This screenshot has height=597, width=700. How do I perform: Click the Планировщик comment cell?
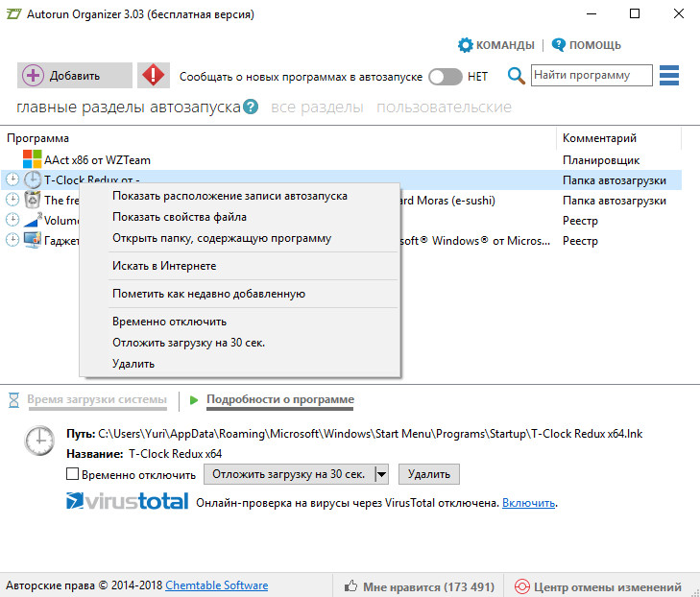[x=601, y=159]
